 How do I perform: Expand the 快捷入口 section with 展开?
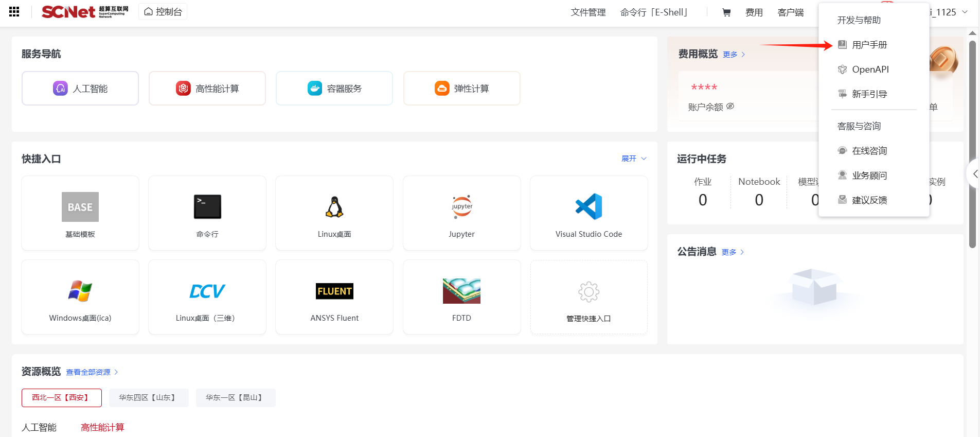coord(633,159)
